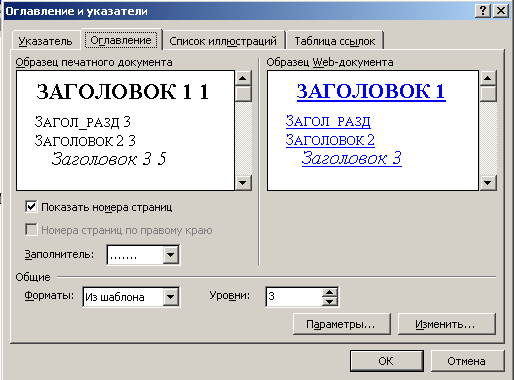The image size is (514, 380).
Task: Click ЗАГОЛ_РАЗД 3 in print preview
Action: point(83,122)
